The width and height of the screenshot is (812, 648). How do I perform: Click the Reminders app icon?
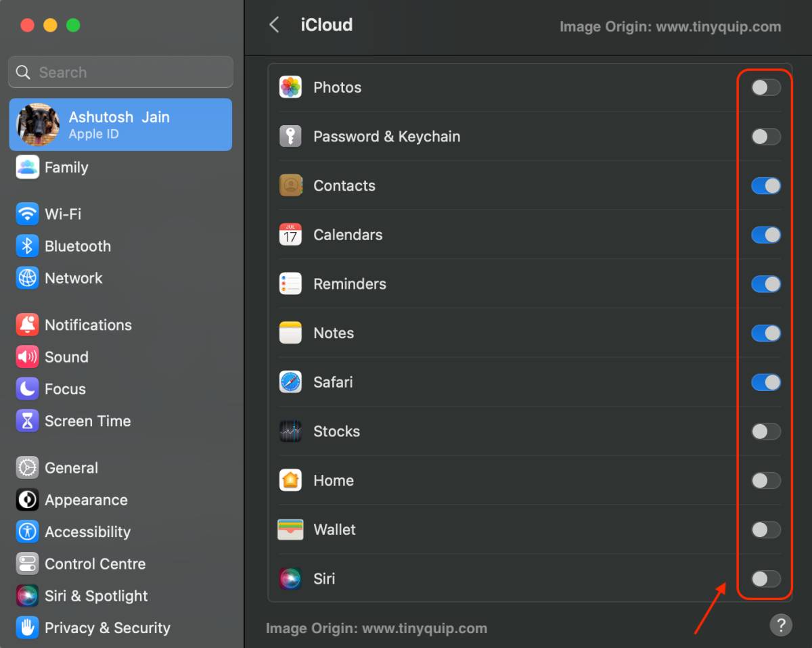(290, 284)
